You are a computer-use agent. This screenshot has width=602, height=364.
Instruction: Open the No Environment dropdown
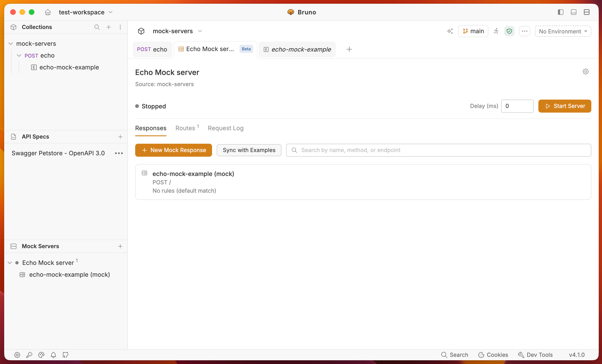click(x=563, y=31)
